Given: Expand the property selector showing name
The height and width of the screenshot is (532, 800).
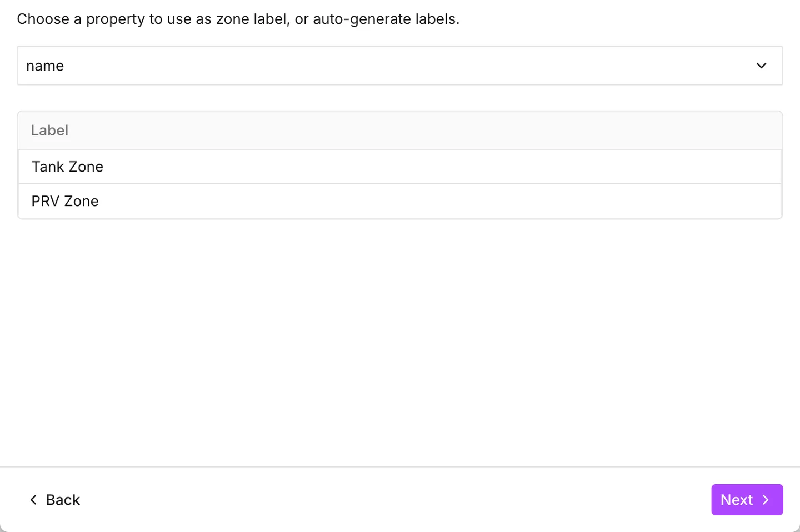Looking at the screenshot, I should point(400,66).
